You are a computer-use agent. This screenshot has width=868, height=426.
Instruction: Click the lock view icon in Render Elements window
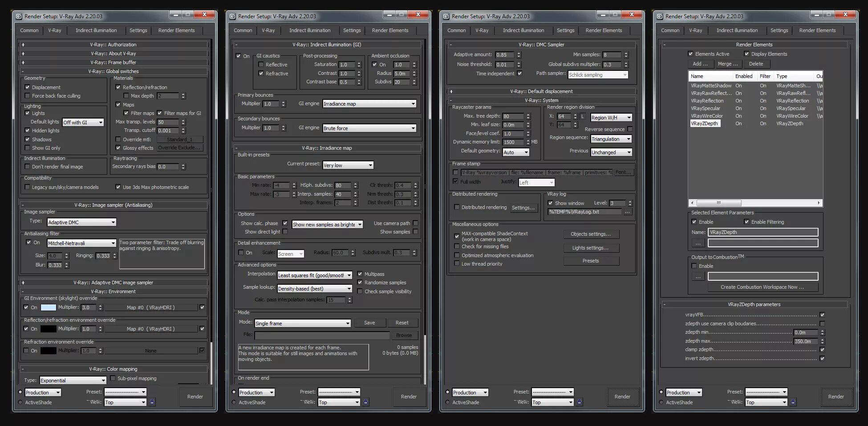(793, 402)
